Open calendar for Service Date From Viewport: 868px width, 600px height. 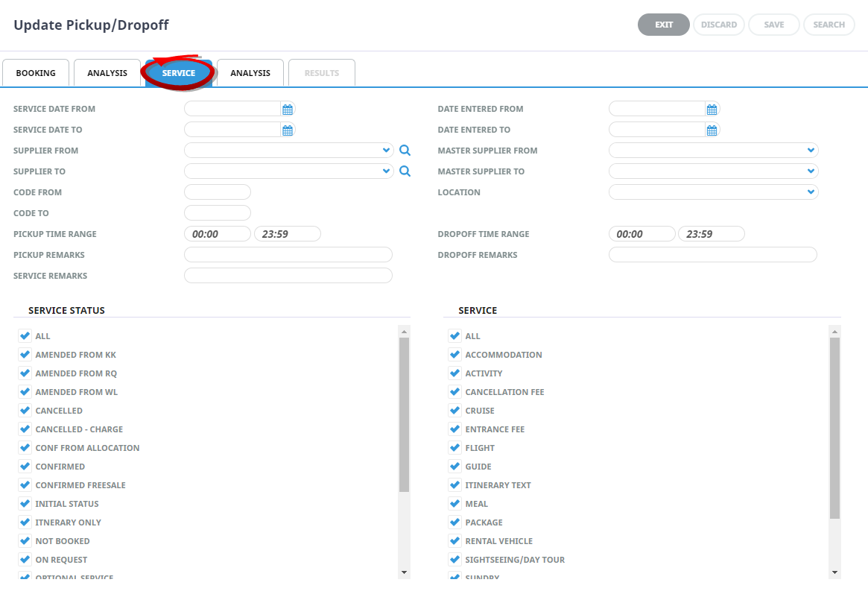(288, 110)
